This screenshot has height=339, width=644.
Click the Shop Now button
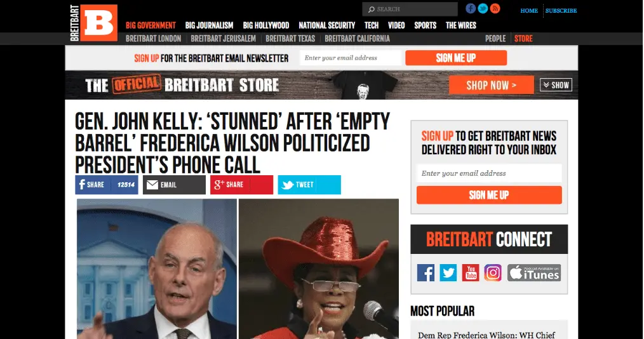pyautogui.click(x=492, y=85)
